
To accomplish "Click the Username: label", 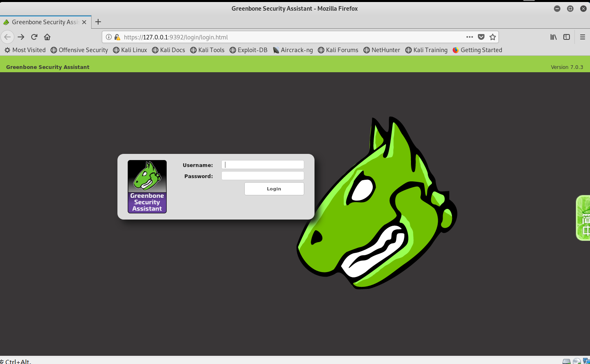I will [x=198, y=165].
